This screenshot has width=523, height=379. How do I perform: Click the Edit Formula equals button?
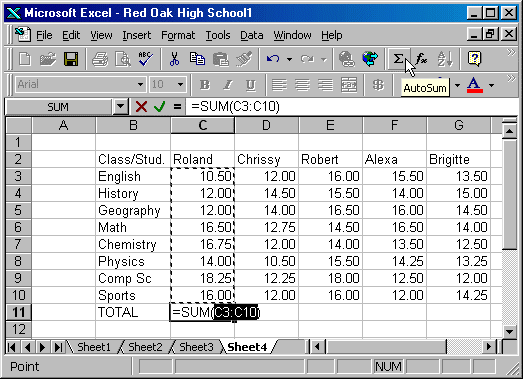(x=177, y=107)
